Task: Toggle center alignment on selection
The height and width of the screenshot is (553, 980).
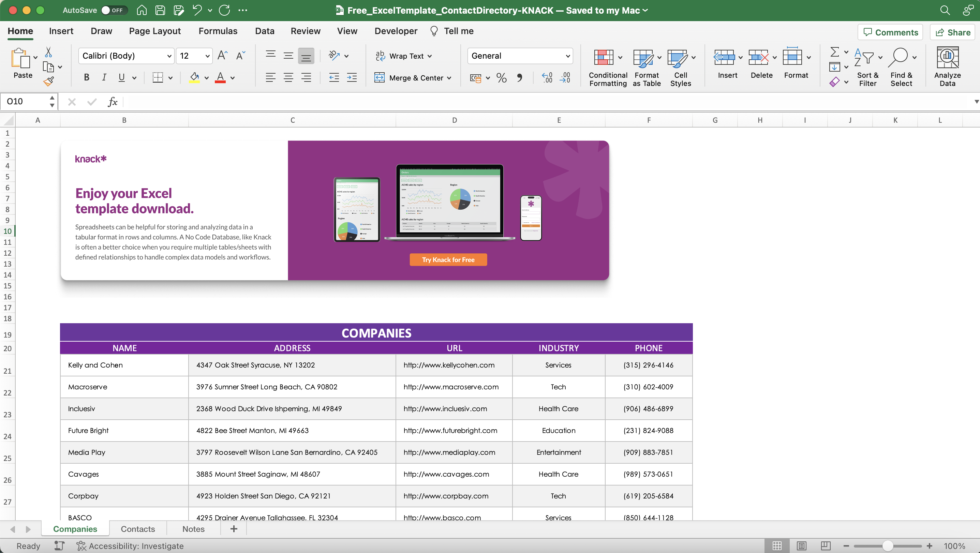Action: [x=288, y=78]
